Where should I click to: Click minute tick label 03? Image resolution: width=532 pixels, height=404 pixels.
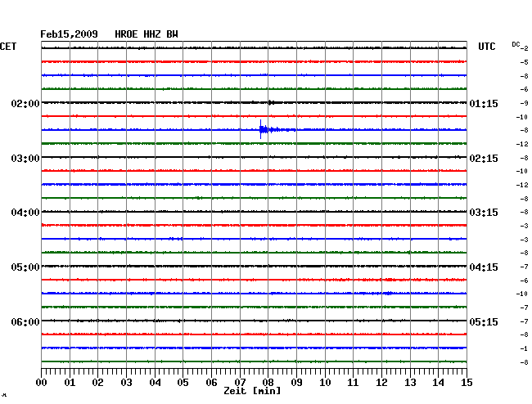[126, 382]
